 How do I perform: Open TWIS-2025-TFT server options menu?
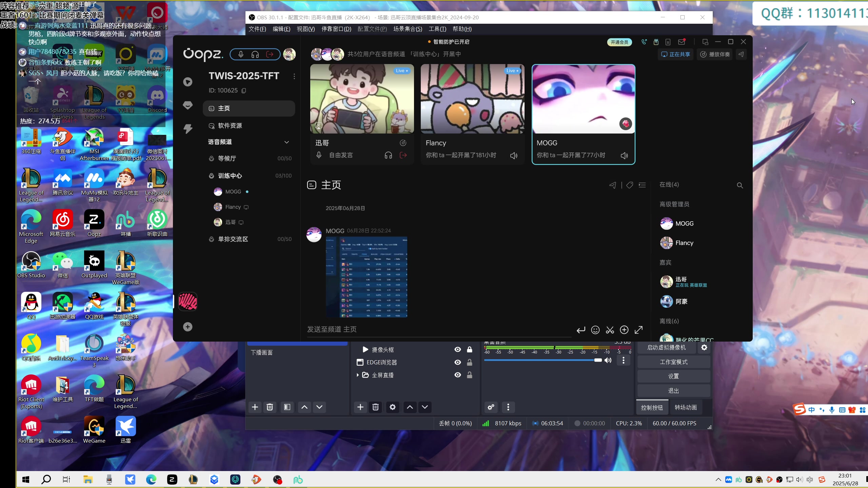coord(294,76)
